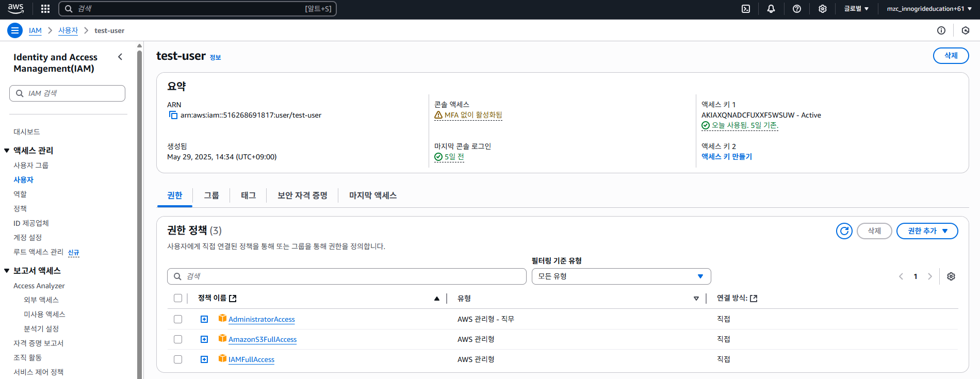Open top bar settings gear

(x=823, y=9)
